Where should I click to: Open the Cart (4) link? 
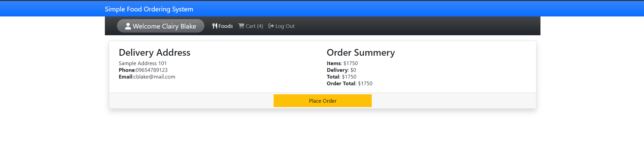coord(251,26)
